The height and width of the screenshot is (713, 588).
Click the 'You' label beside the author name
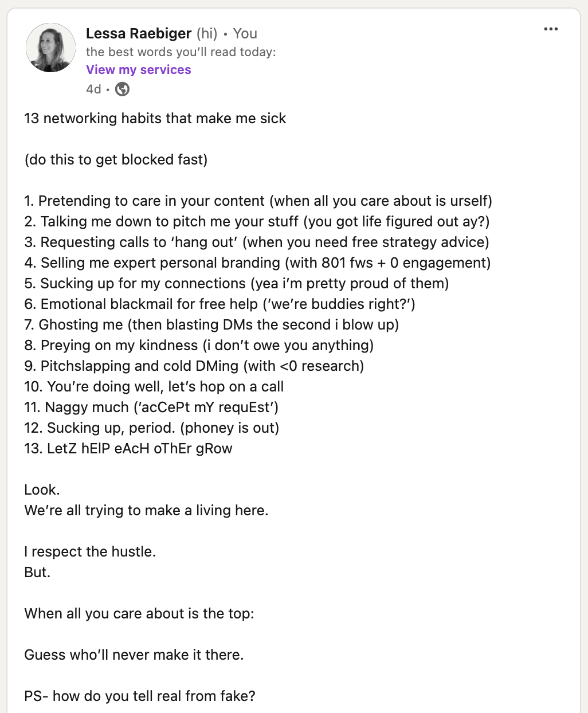[x=245, y=33]
